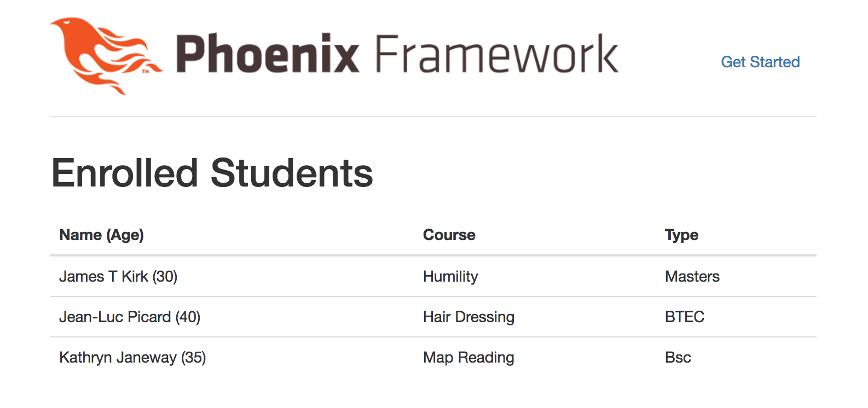
Task: Open the Get Started link
Action: (760, 62)
